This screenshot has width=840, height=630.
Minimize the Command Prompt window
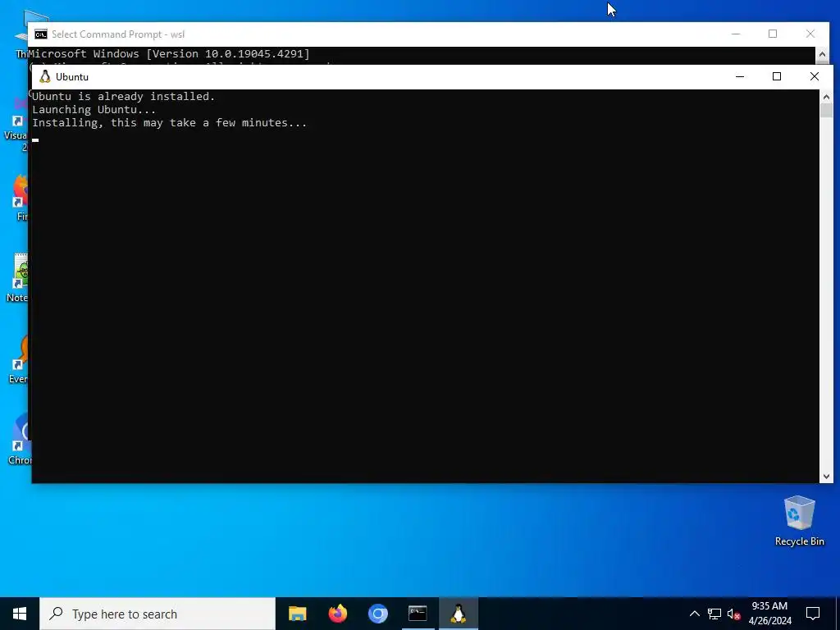click(736, 34)
